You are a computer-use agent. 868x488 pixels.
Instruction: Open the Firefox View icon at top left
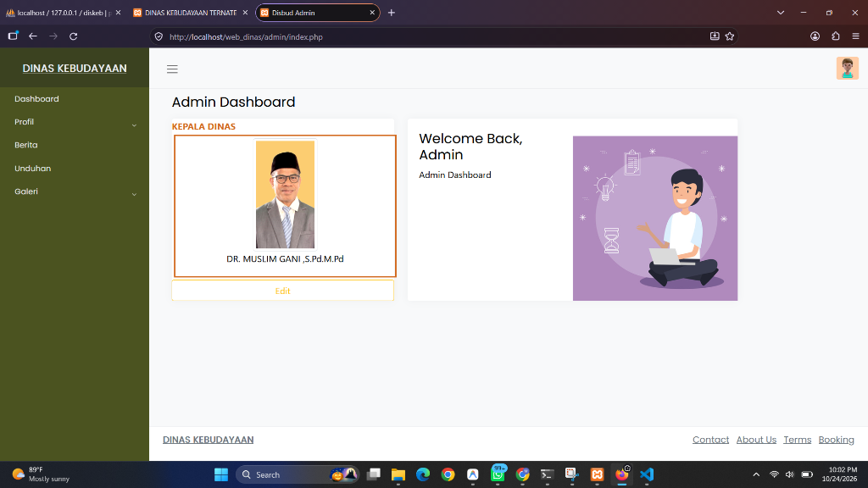pyautogui.click(x=13, y=36)
